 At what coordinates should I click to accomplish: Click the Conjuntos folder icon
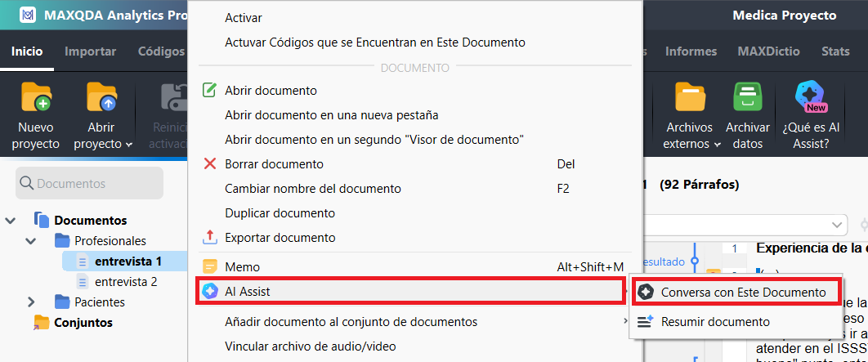[42, 322]
